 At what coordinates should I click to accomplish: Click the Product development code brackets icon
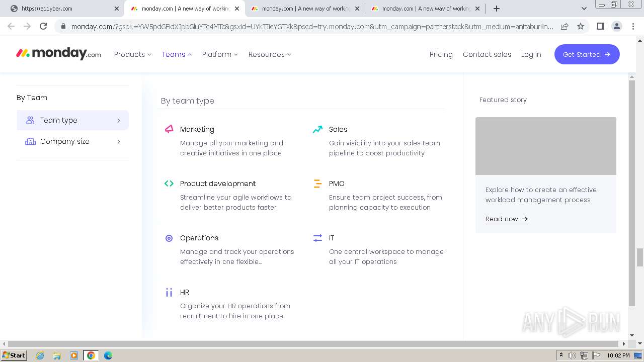pyautogui.click(x=169, y=184)
